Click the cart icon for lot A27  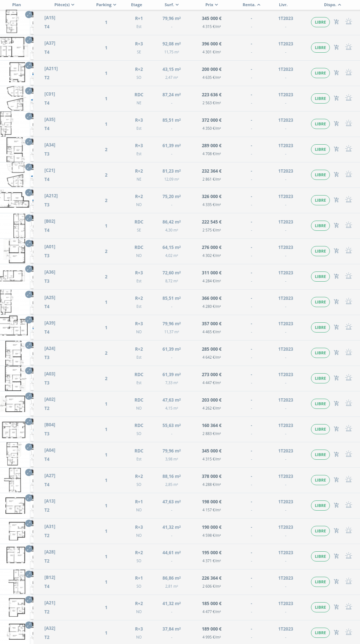pos(336,480)
